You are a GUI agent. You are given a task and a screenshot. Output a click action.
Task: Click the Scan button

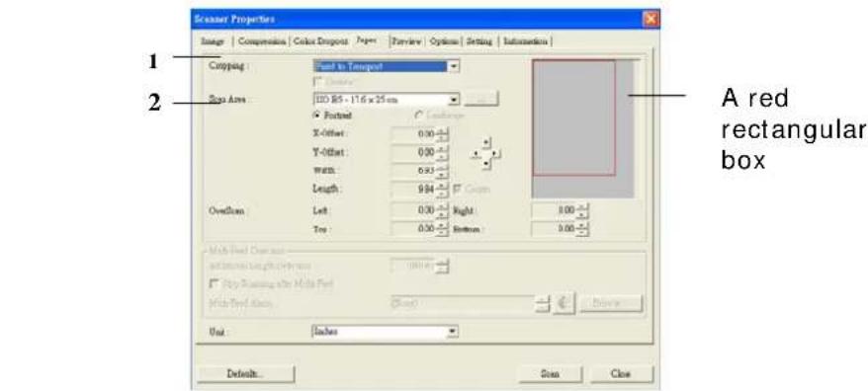[x=550, y=374]
